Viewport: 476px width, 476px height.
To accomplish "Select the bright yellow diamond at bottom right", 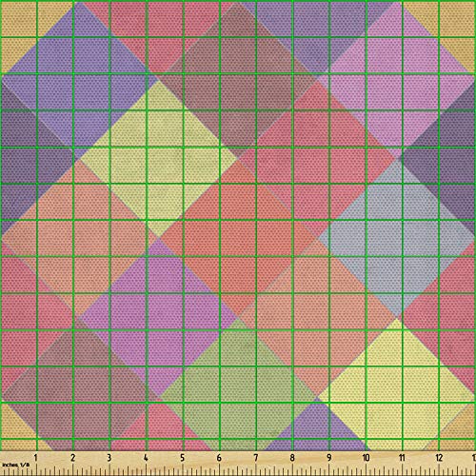I will point(397,397).
